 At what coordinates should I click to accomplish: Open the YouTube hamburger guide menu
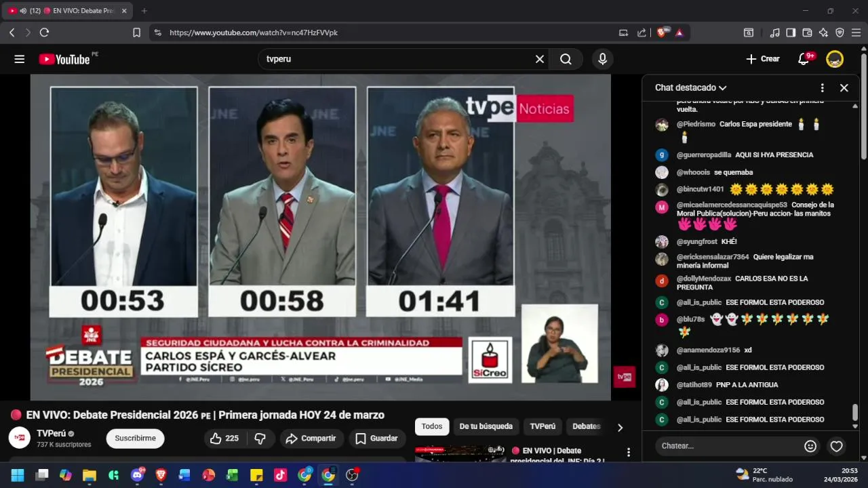coord(19,59)
